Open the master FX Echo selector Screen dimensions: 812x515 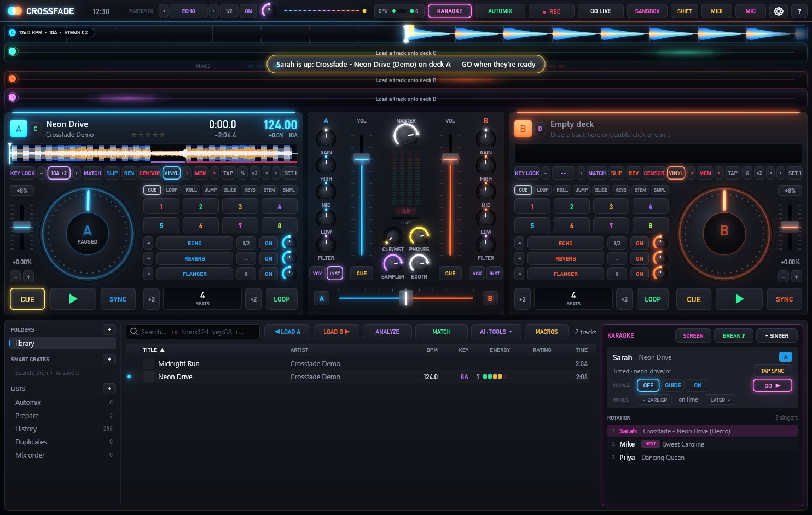point(189,11)
